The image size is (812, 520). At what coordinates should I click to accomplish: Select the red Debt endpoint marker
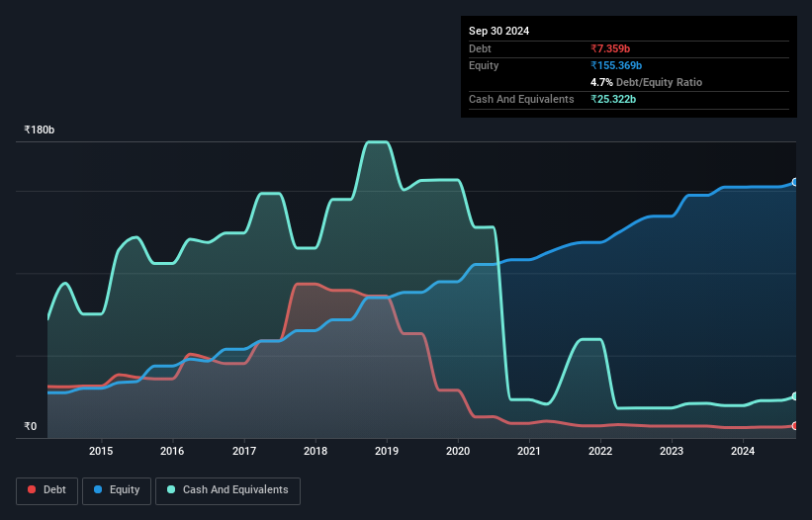tap(795, 426)
